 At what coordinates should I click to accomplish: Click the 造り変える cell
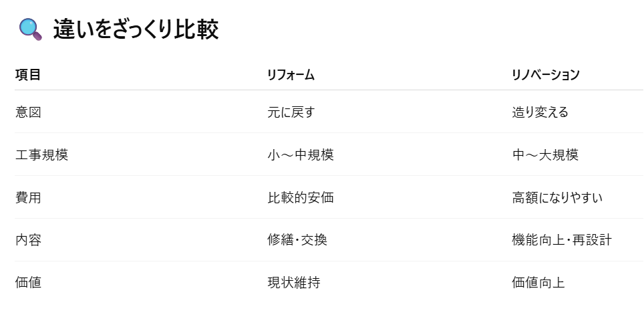pos(540,112)
